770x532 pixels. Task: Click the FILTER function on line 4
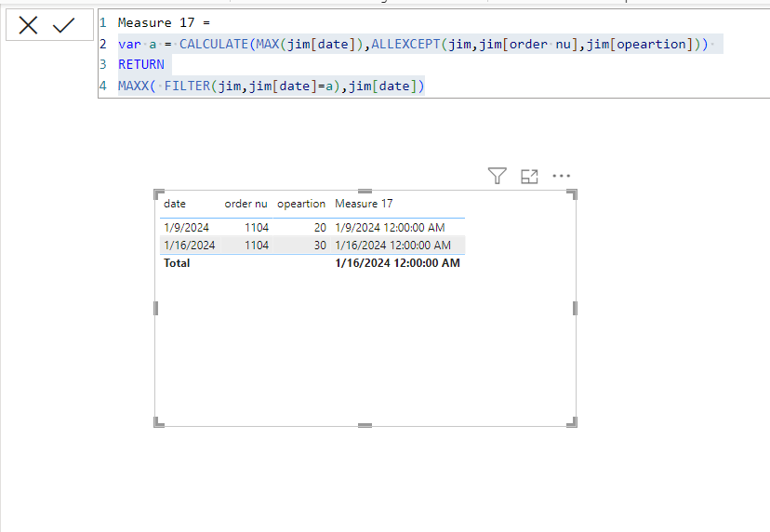[187, 86]
